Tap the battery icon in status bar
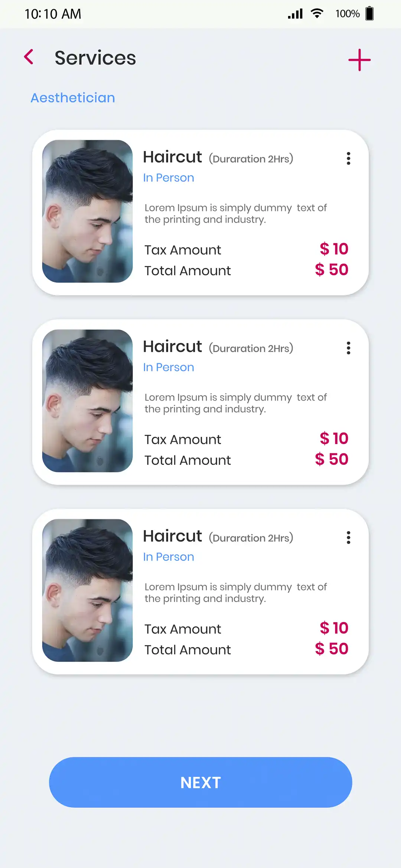 pyautogui.click(x=369, y=14)
